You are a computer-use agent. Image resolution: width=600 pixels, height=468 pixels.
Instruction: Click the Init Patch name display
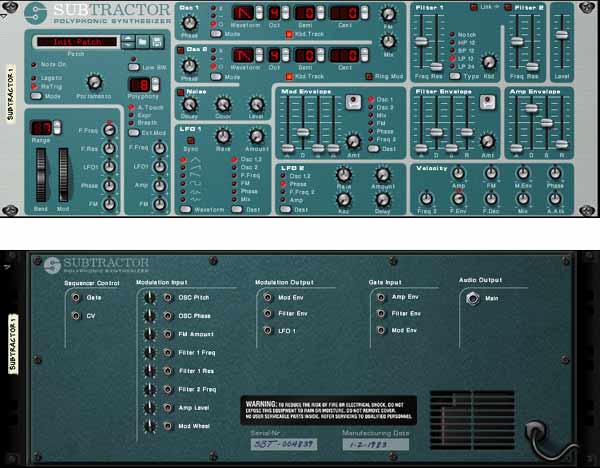[77, 42]
